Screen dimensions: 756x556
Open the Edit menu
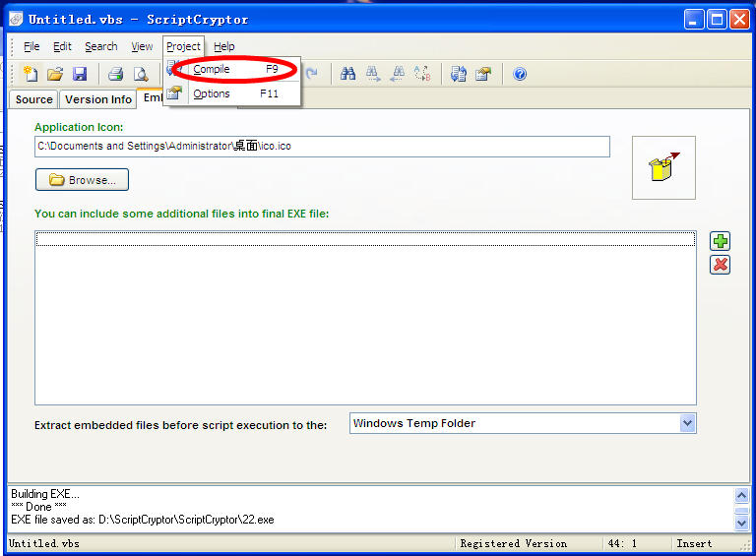pyautogui.click(x=62, y=46)
